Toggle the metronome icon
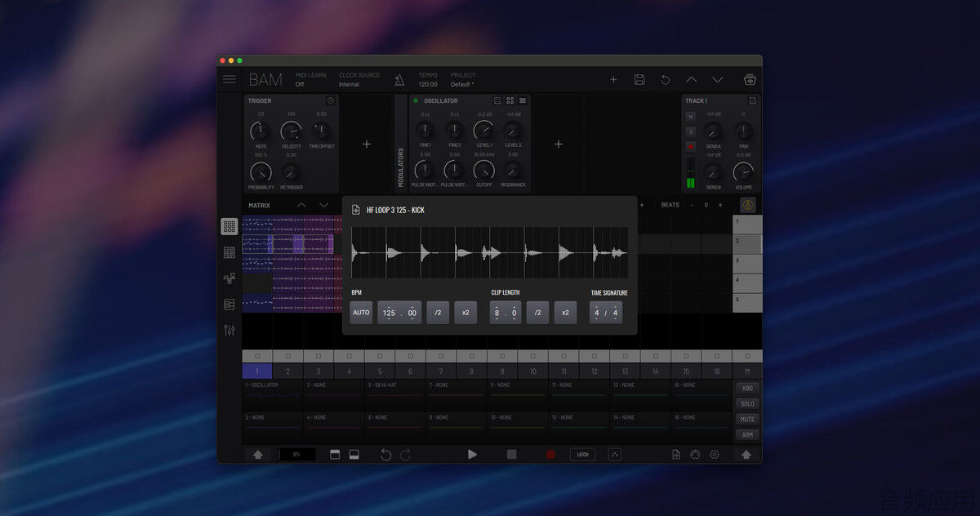980x516 pixels. coord(399,80)
